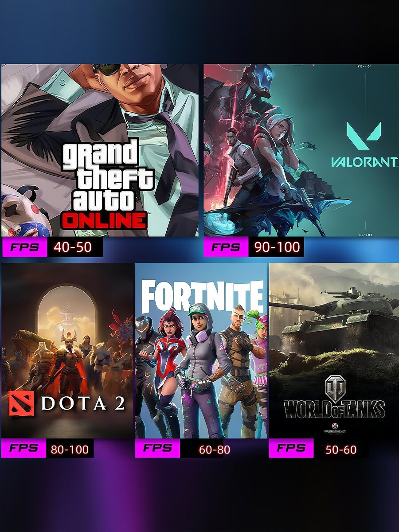This screenshot has height=532, width=399.
Task: Click the magenta FPS tag under Fortnite
Action: [x=157, y=448]
